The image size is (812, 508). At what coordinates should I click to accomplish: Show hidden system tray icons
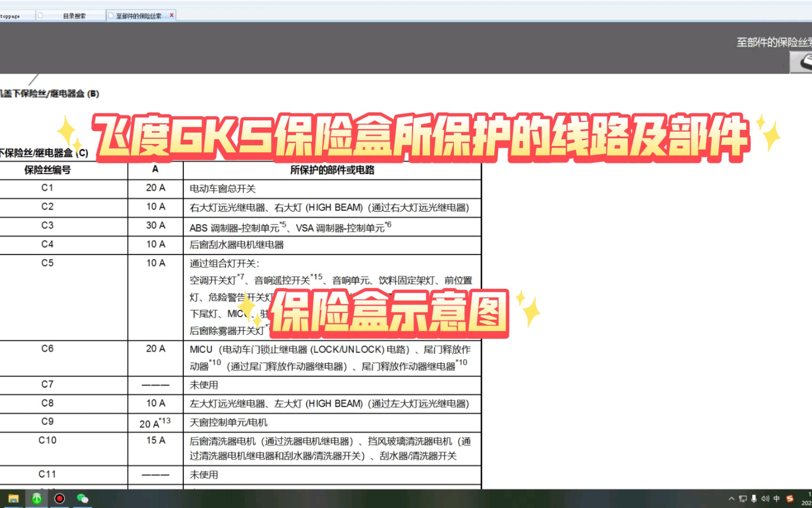coord(731,499)
